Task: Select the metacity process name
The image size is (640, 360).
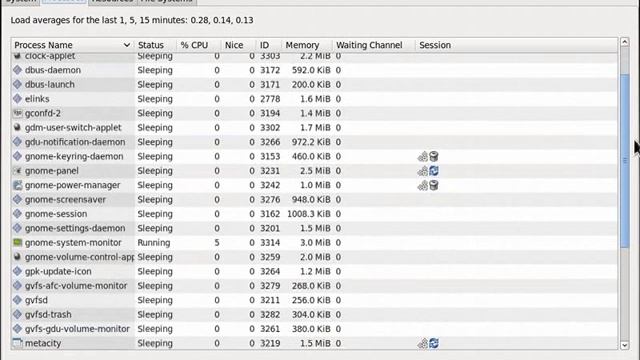Action: coord(43,343)
